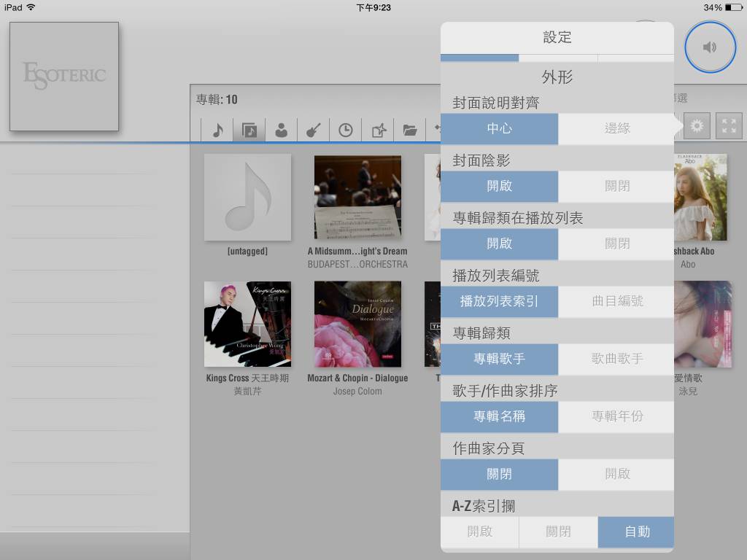Enable 作曲家分頁 composer pagination
Viewport: 747px width, 560px height.
[x=616, y=474]
